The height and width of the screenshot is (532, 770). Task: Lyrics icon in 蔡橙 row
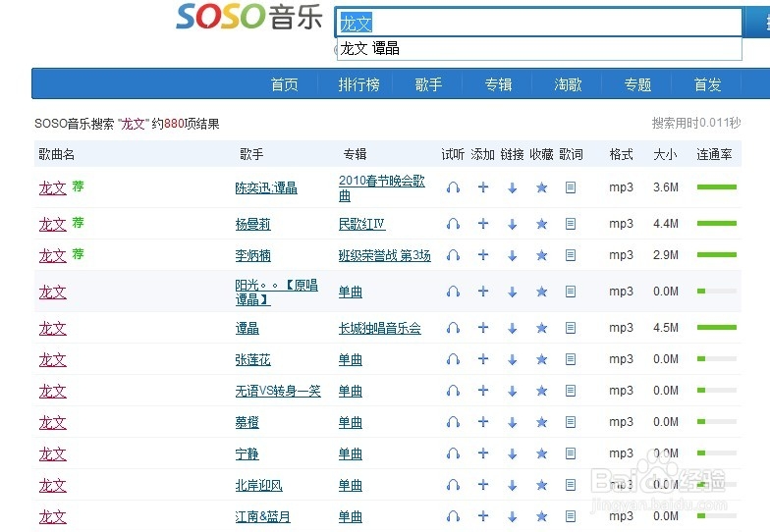pyautogui.click(x=571, y=422)
